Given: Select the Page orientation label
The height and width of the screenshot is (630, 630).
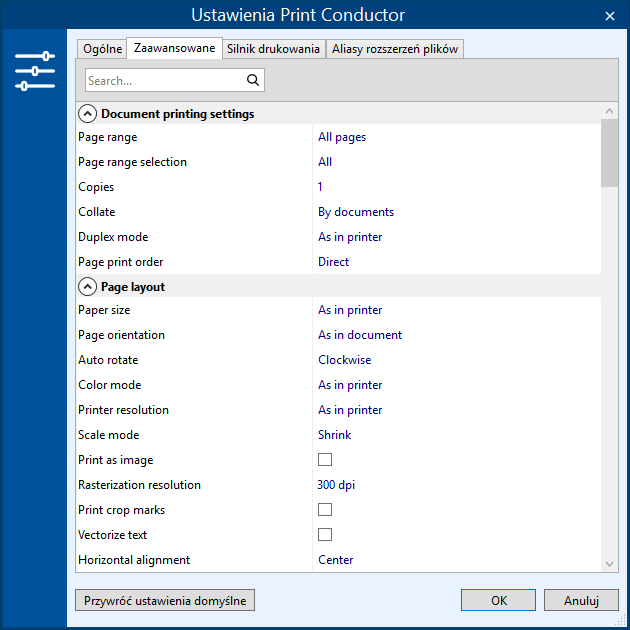Looking at the screenshot, I should (121, 335).
